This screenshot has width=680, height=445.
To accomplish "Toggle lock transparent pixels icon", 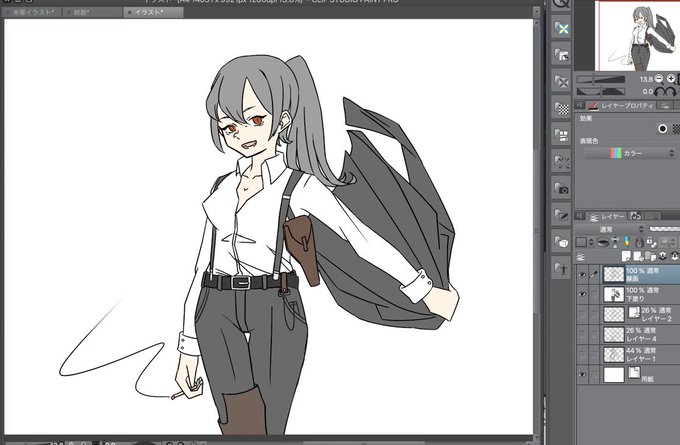I will [651, 242].
